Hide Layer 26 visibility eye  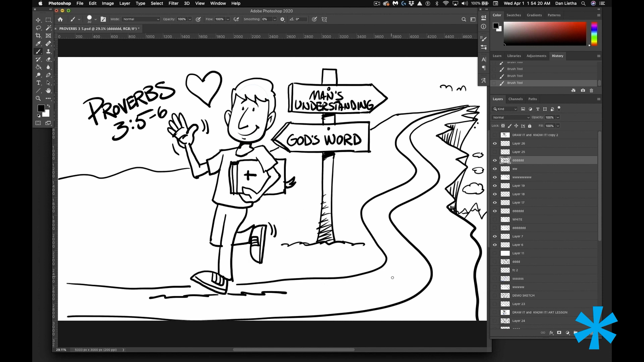click(x=495, y=143)
